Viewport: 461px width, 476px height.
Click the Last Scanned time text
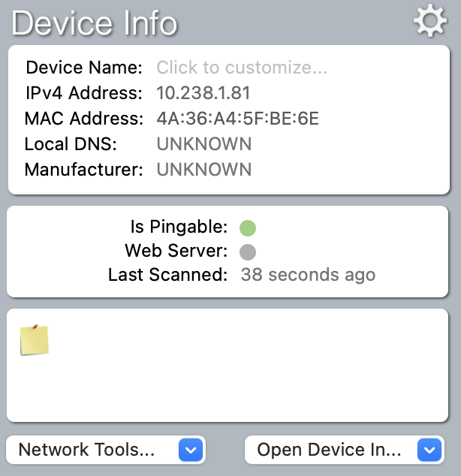(308, 276)
